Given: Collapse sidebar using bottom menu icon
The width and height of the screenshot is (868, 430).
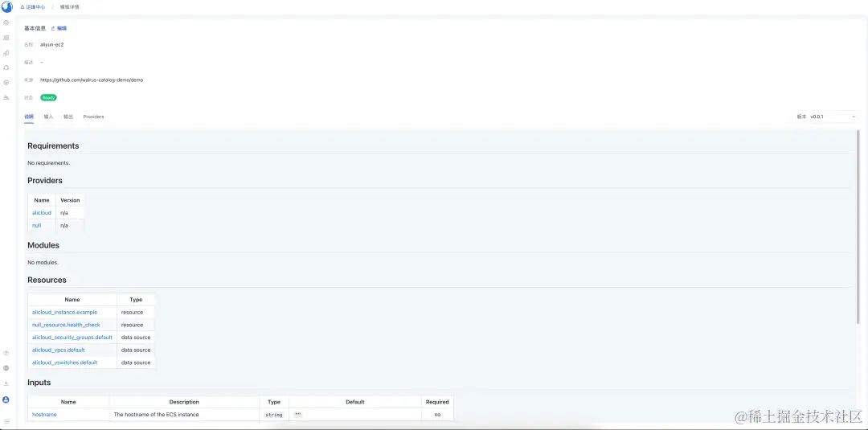Looking at the screenshot, I should tap(6, 421).
